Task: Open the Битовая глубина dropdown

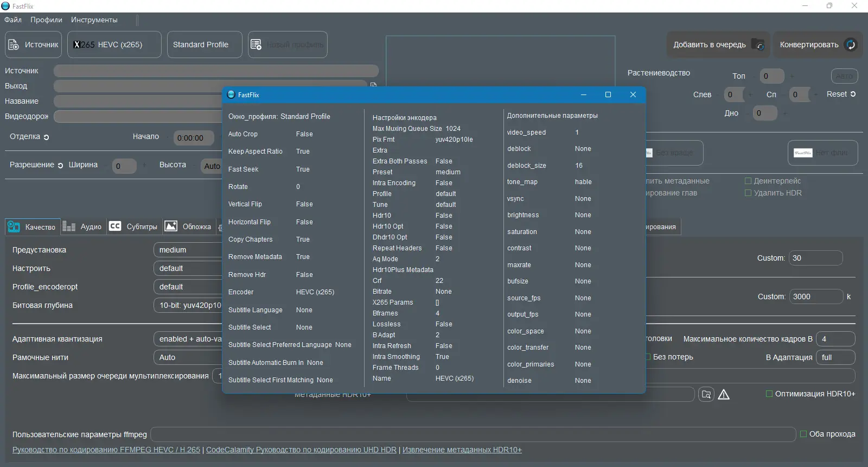Action: (188, 305)
